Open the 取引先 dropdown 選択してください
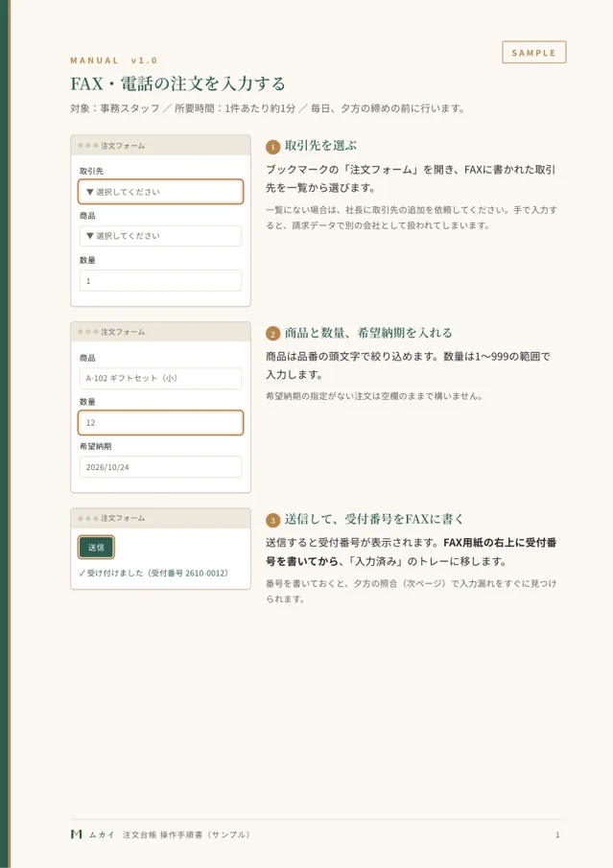 coord(160,192)
